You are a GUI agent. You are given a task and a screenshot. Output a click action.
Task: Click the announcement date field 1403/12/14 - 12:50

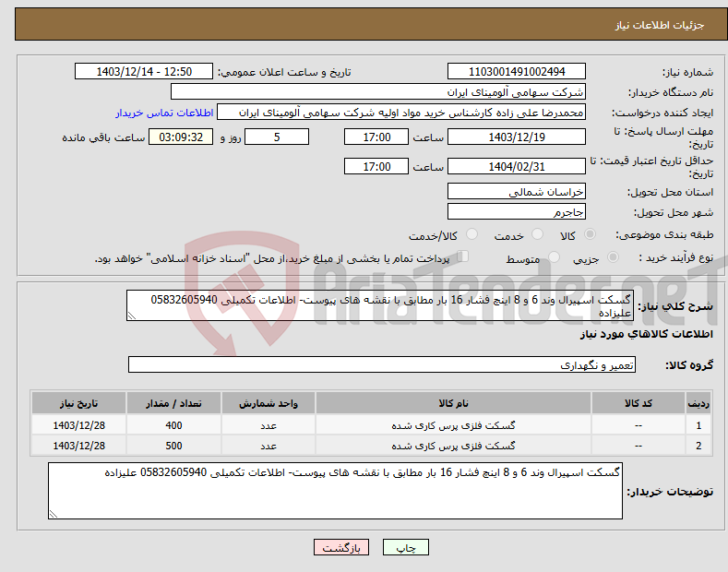click(143, 72)
